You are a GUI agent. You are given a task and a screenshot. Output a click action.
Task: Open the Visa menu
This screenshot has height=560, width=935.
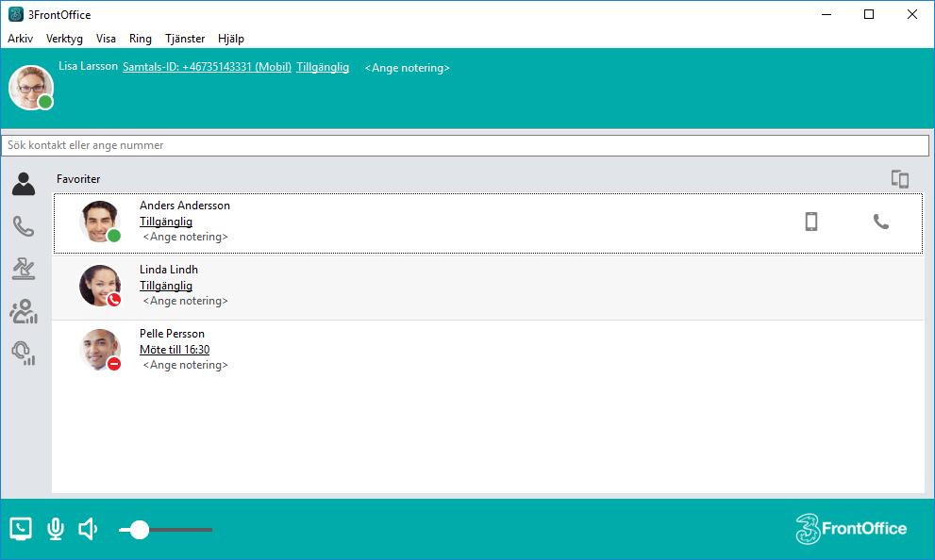click(x=106, y=39)
